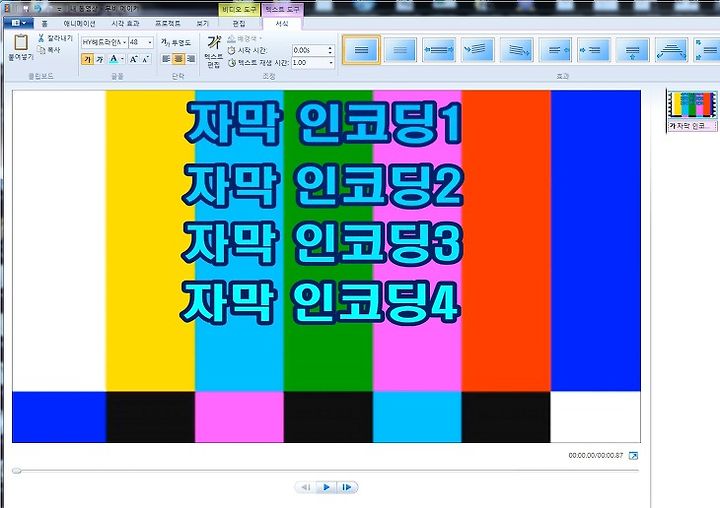This screenshot has height=508, width=720.
Task: Apply the font color A button
Action: [x=113, y=59]
